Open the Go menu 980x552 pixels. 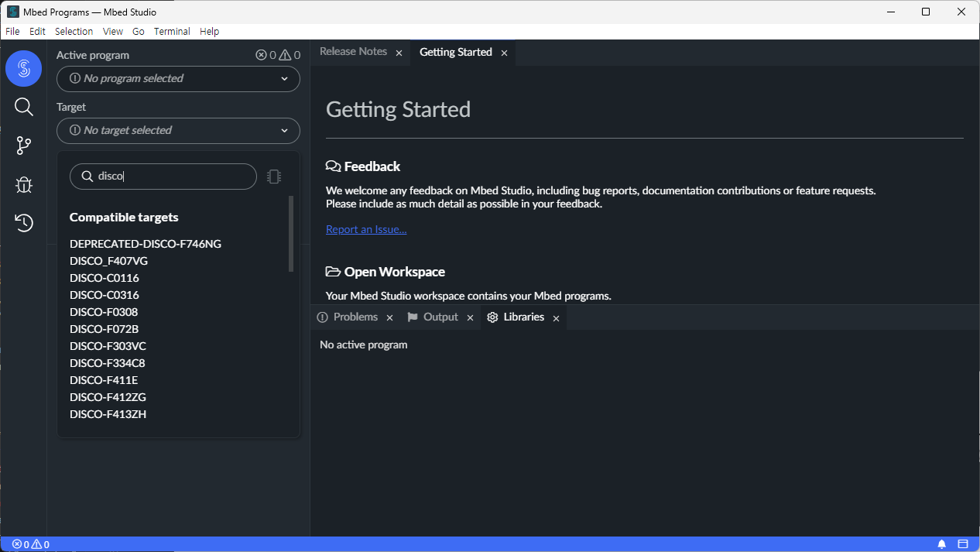coord(139,32)
